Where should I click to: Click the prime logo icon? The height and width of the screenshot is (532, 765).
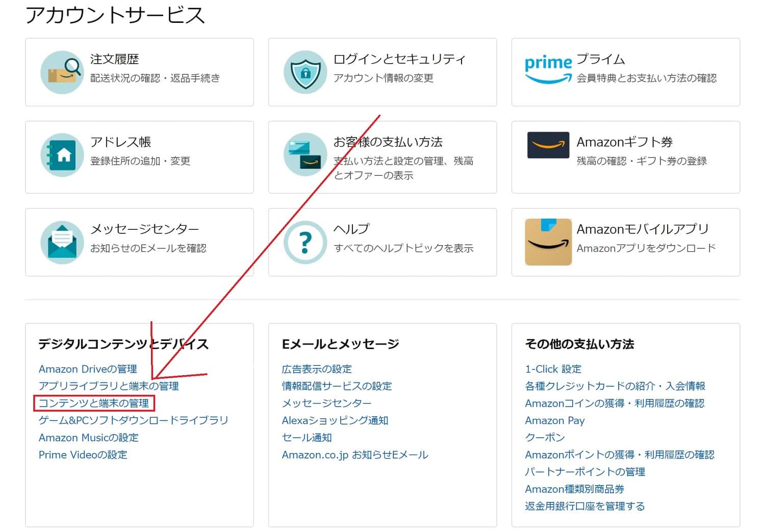pos(548,70)
